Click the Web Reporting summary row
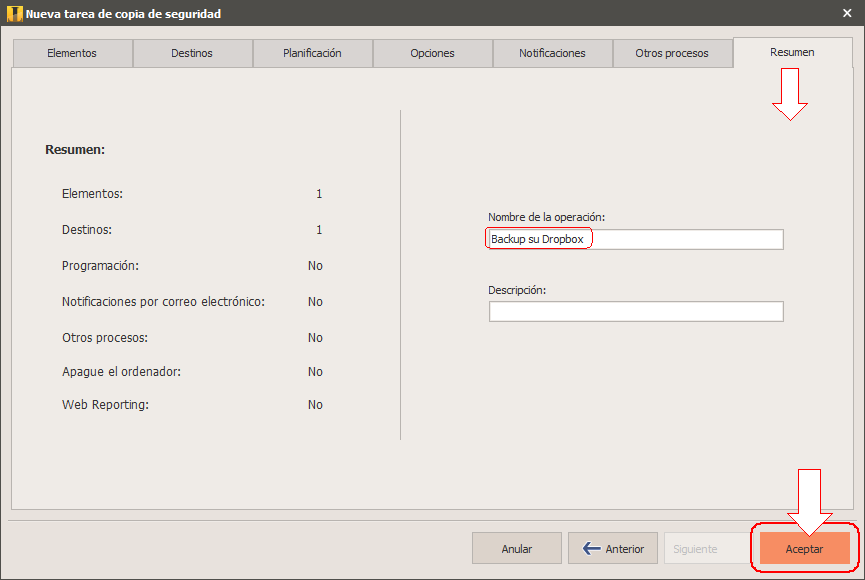The width and height of the screenshot is (865, 580). pos(192,405)
